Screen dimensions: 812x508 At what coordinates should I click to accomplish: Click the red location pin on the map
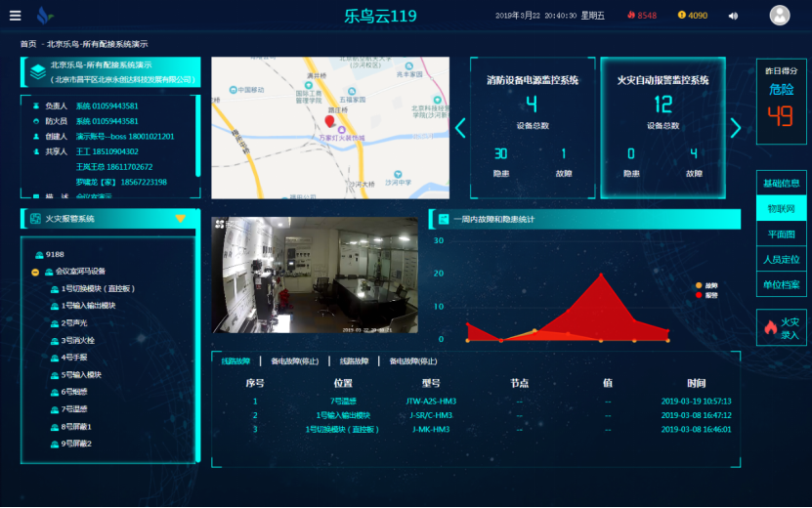click(330, 121)
